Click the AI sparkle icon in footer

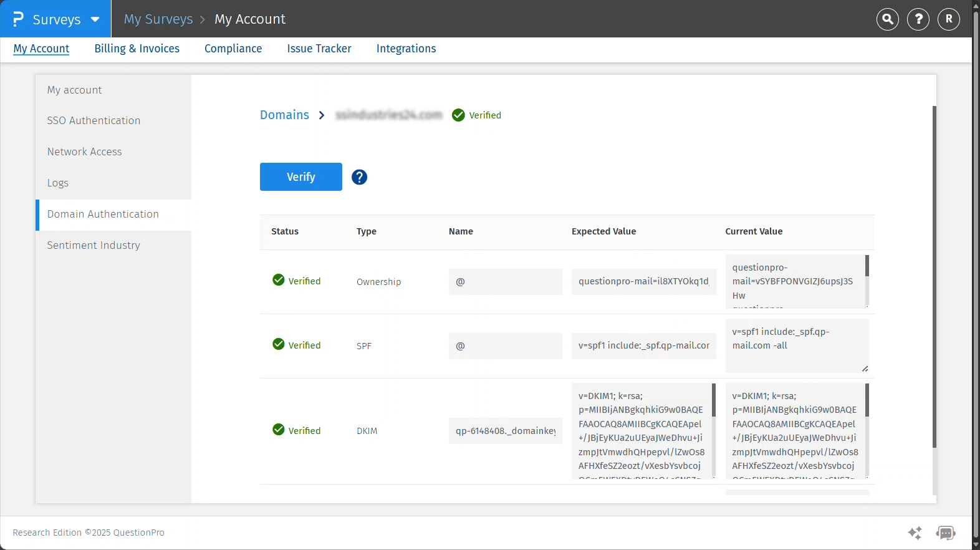(x=915, y=533)
